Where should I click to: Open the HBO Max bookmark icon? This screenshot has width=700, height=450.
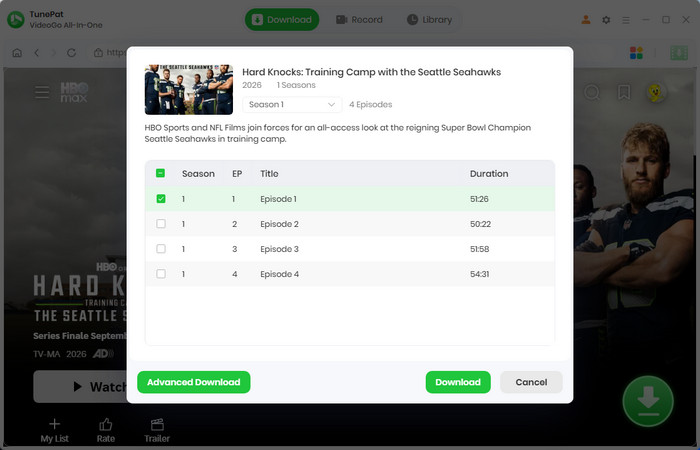coord(624,92)
